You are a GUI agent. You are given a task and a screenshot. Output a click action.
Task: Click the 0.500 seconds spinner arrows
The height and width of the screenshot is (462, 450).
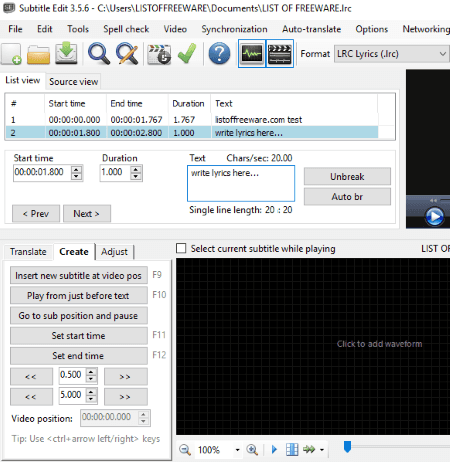coord(91,375)
